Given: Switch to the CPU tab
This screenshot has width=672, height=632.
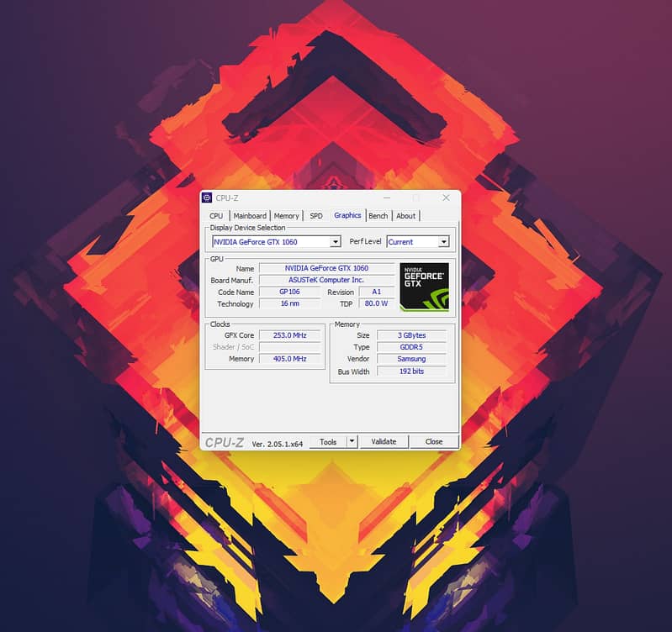Looking at the screenshot, I should (x=216, y=216).
